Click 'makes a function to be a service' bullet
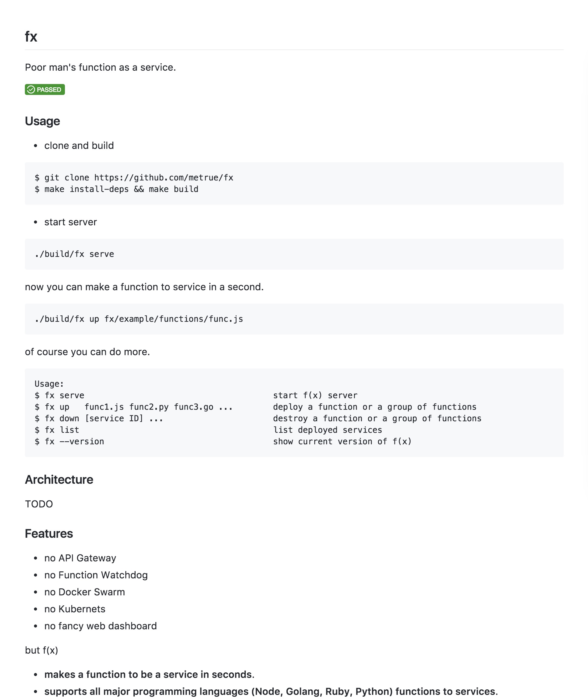The width and height of the screenshot is (588, 700). coord(149,674)
